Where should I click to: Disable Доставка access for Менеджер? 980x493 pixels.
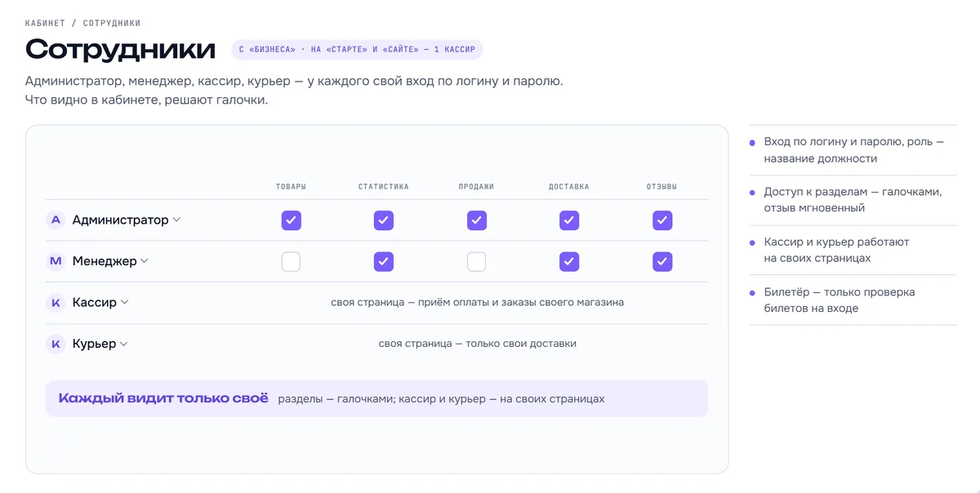point(569,262)
